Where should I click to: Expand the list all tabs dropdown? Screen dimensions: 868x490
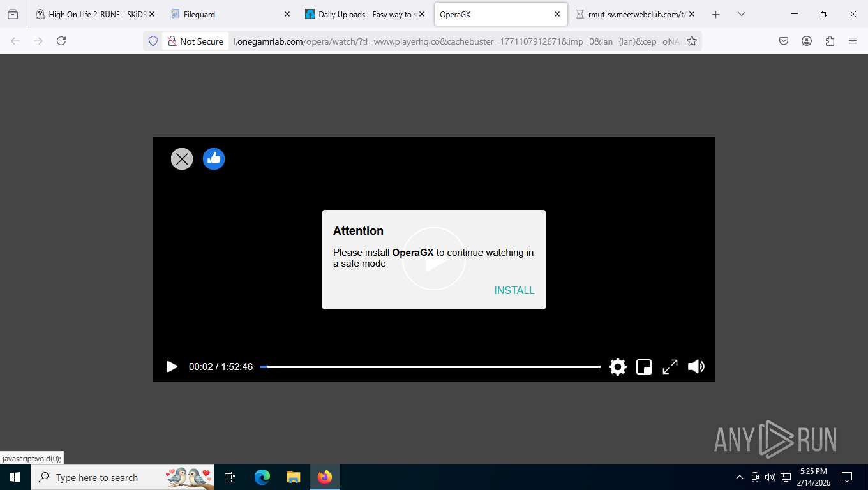click(742, 14)
